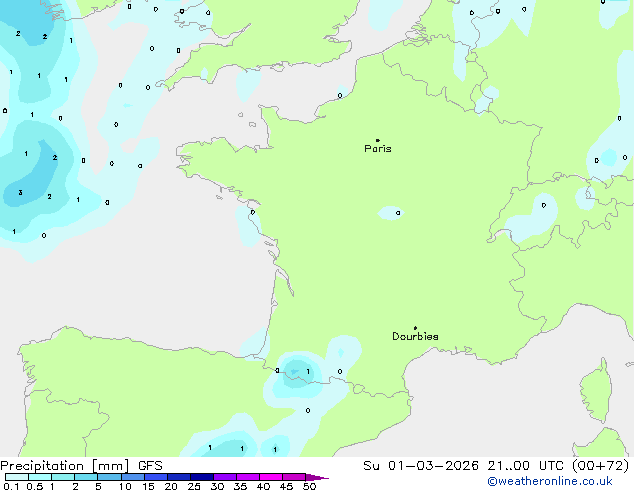Click the '0.1' legend scale label
The width and height of the screenshot is (634, 490).
11,486
